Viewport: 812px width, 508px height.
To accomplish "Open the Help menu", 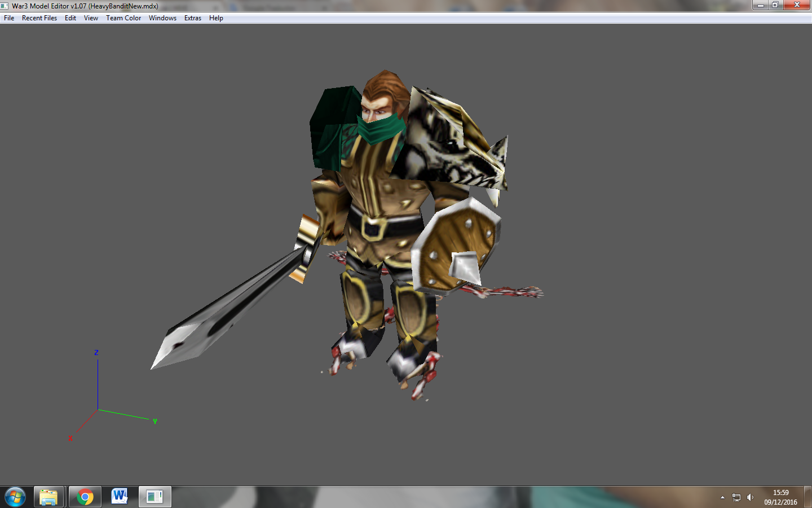I will (216, 18).
